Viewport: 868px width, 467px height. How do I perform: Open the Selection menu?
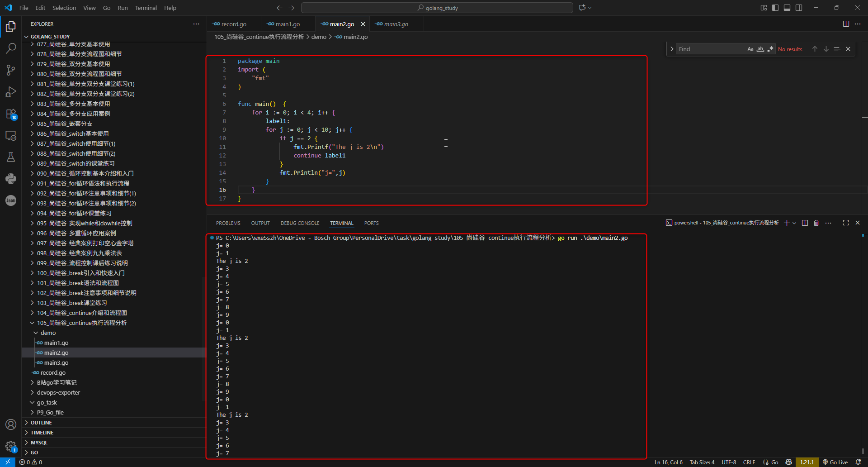[64, 8]
